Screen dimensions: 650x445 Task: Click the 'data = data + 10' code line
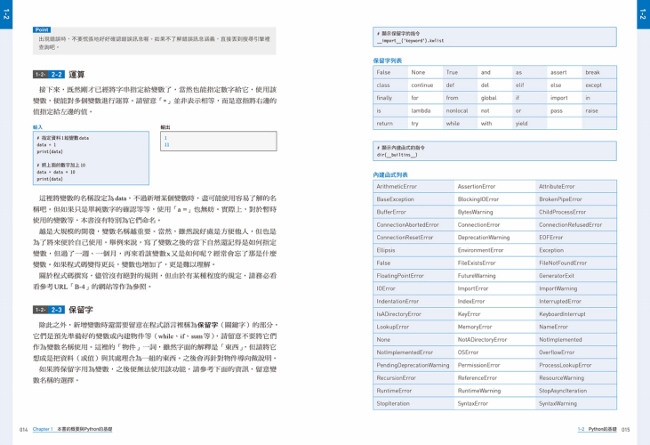pos(56,172)
